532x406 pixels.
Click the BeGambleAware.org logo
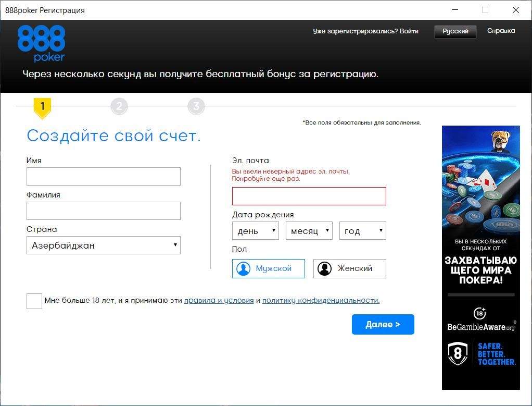coord(481,327)
